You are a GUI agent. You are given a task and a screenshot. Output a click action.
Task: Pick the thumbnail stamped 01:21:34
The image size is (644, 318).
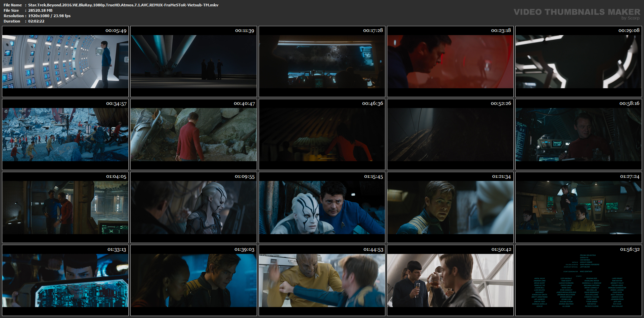(x=450, y=207)
